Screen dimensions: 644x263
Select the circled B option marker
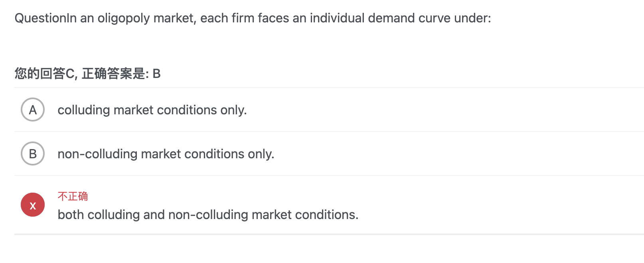(33, 153)
